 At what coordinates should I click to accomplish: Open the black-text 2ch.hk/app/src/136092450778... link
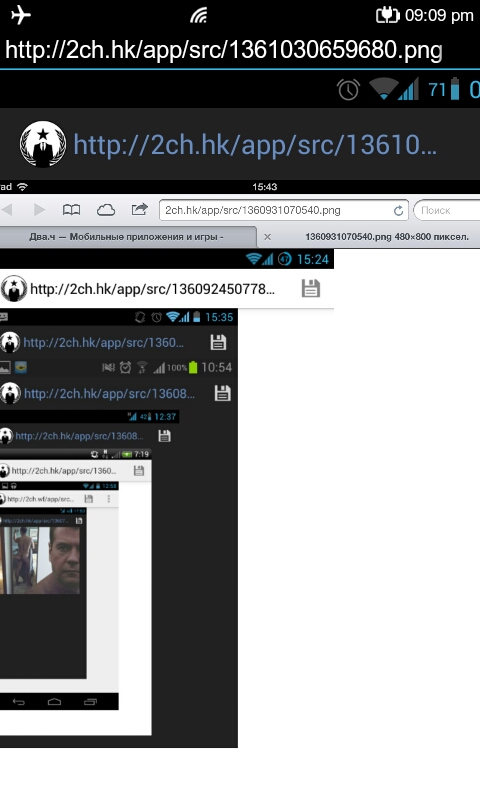152,289
